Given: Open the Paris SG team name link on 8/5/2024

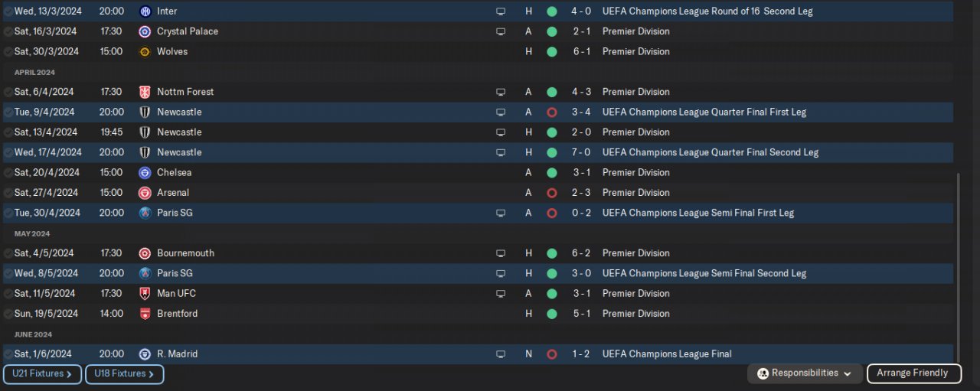Looking at the screenshot, I should (175, 273).
